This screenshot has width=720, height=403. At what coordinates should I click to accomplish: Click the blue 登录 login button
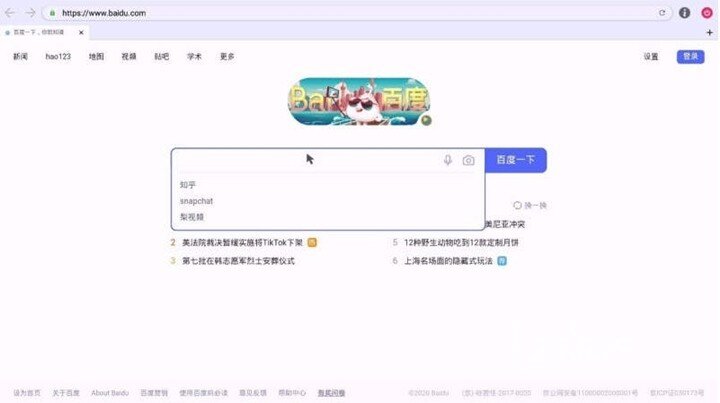click(x=690, y=56)
